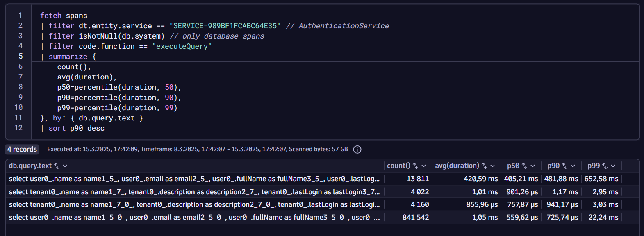Open the db.query.text column dropdown

point(65,166)
